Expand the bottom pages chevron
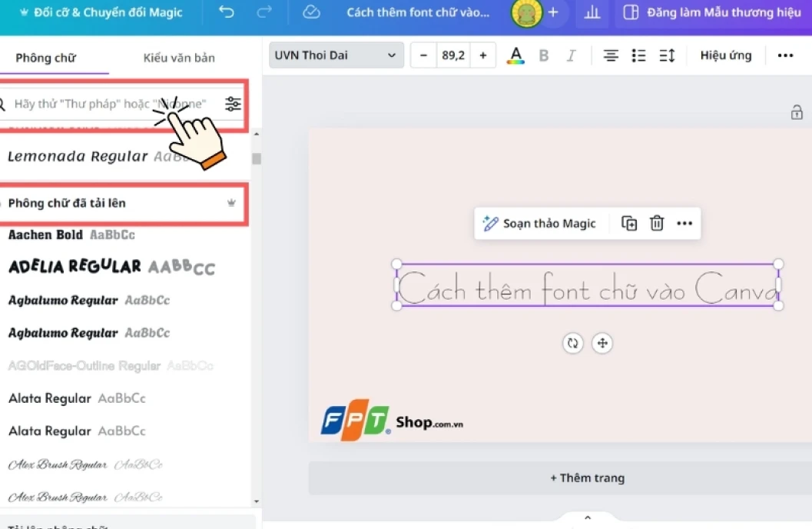 587,517
